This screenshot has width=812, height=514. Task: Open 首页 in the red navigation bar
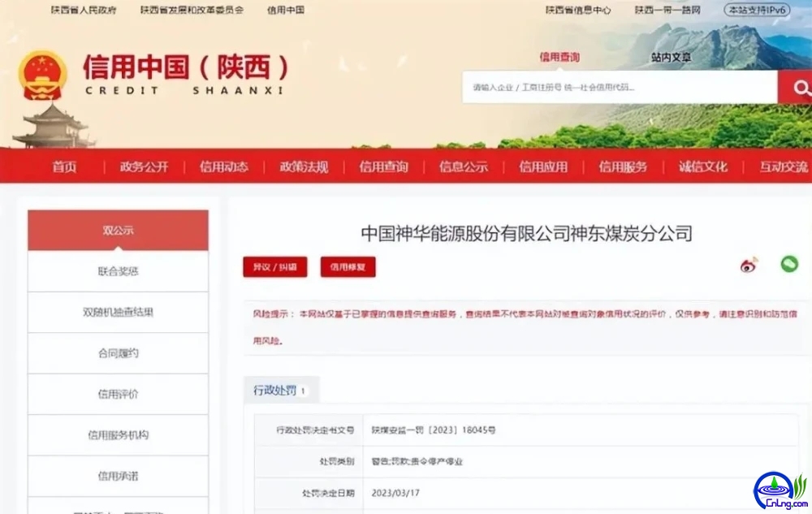coord(64,166)
